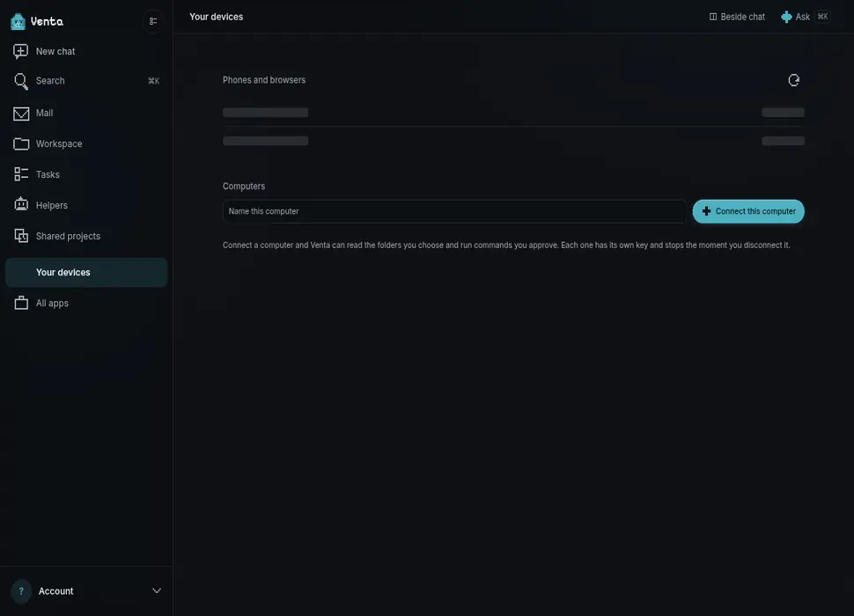Screen dimensions: 854x616
Task: Click the Venta brand name text
Action: (47, 21)
